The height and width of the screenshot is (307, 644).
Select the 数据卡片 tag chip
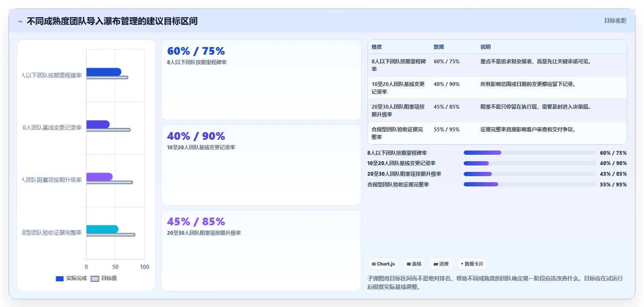472,264
